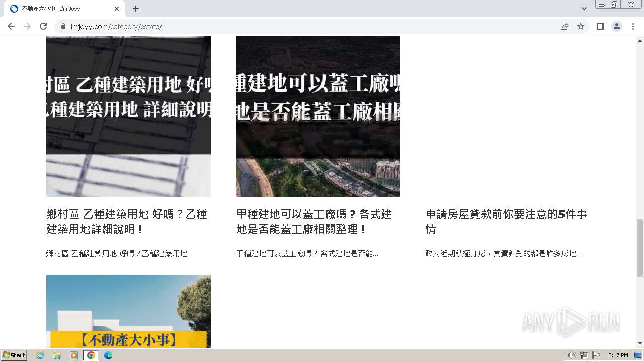Open Action Center flag icon

click(596, 355)
